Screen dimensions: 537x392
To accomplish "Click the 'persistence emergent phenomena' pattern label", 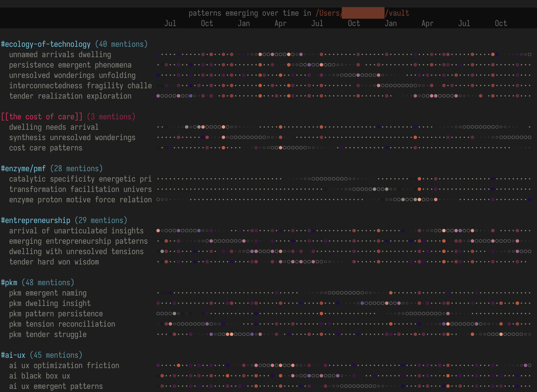I will pos(70,65).
